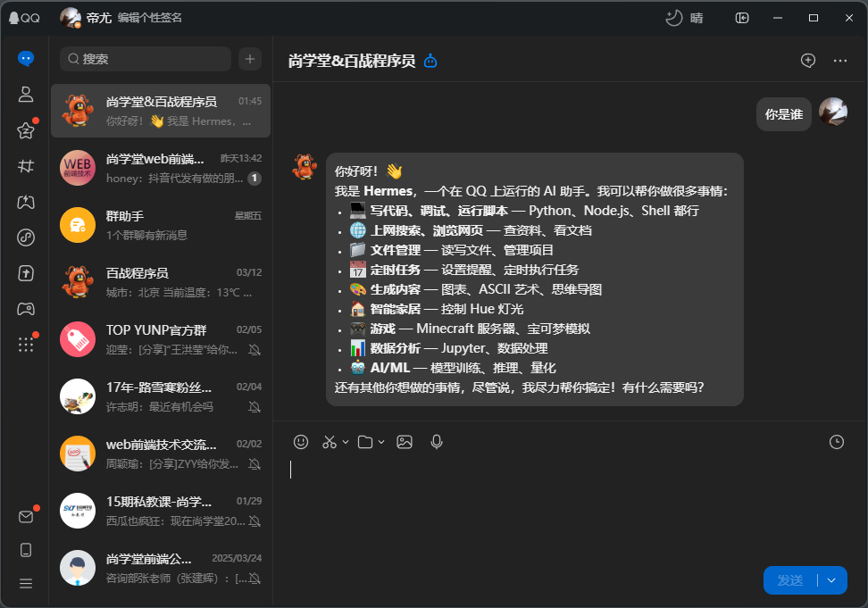868x608 pixels.
Task: Click the add-chat bubble icon in header
Action: 808,61
